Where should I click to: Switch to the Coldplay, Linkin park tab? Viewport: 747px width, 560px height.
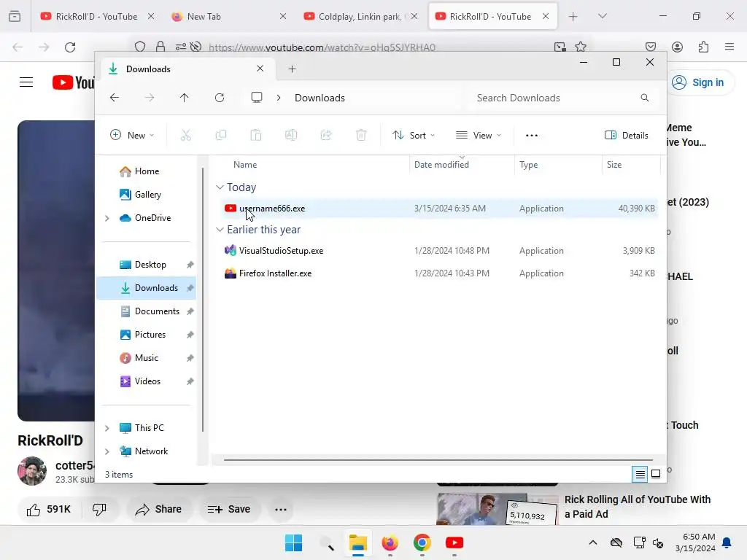click(360, 17)
